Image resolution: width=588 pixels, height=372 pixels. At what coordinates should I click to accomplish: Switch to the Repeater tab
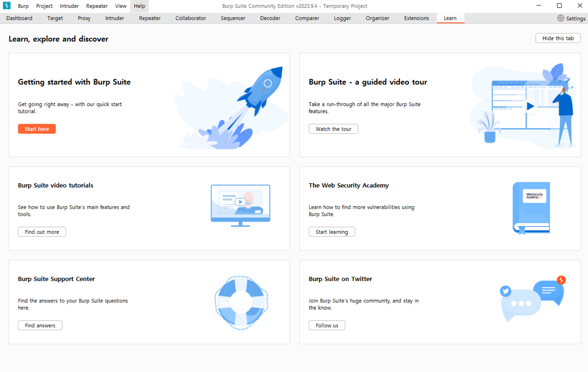click(150, 18)
